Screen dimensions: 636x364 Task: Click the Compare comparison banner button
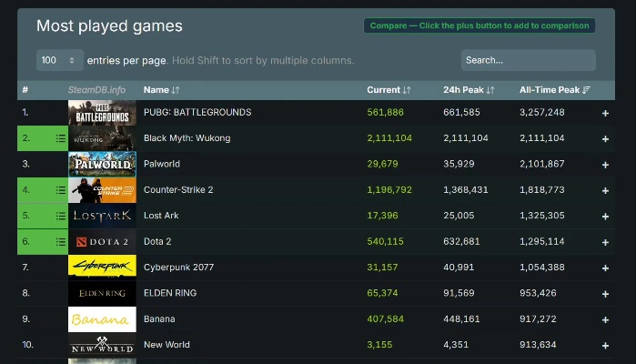pyautogui.click(x=479, y=25)
